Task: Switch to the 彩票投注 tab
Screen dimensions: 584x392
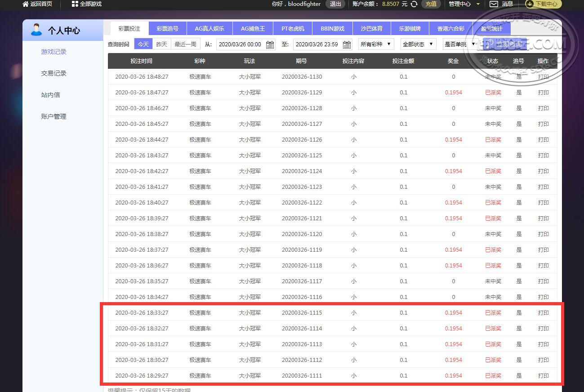Action: click(129, 29)
